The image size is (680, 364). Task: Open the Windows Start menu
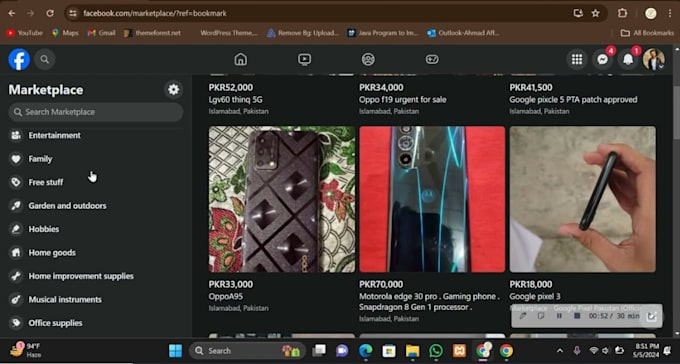pyautogui.click(x=175, y=351)
